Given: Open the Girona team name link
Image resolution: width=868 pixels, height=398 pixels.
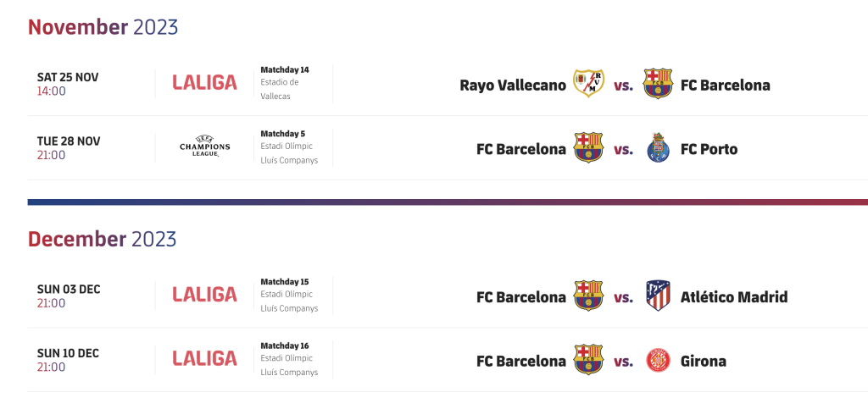Looking at the screenshot, I should pyautogui.click(x=703, y=362).
